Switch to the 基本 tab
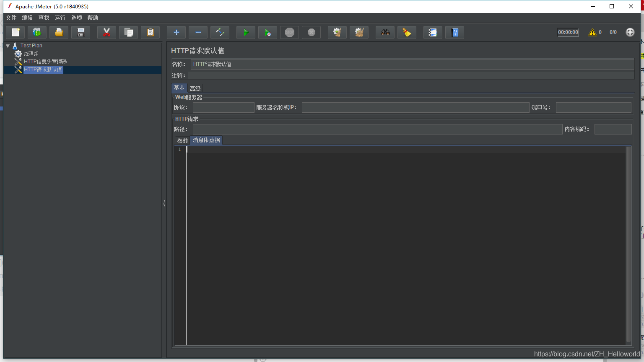 coord(179,88)
